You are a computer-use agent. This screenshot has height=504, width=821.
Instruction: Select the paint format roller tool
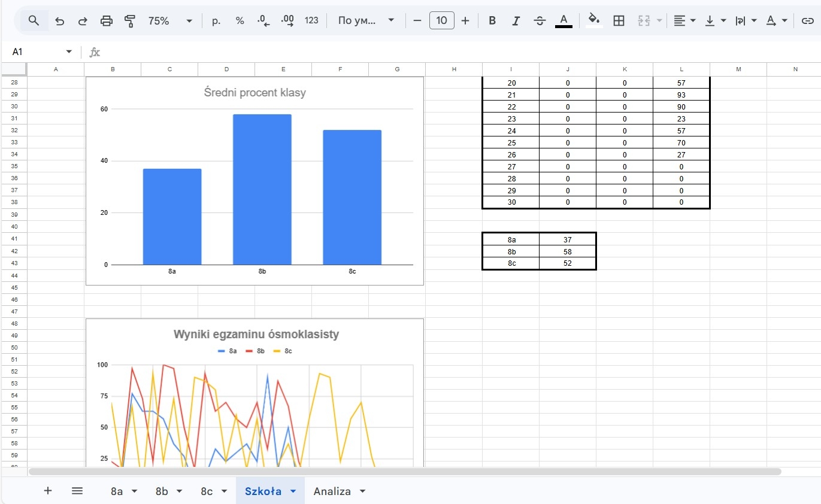(x=130, y=21)
